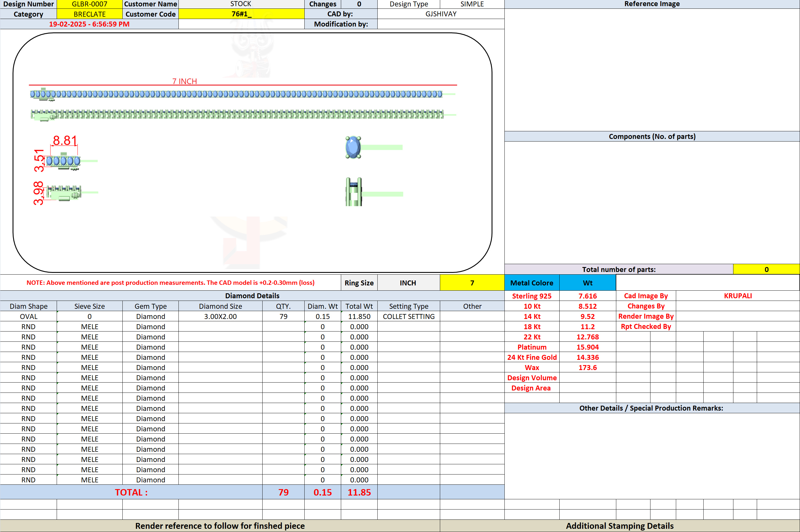
Task: Select the design number cell GLBR-0007
Action: pos(89,4)
